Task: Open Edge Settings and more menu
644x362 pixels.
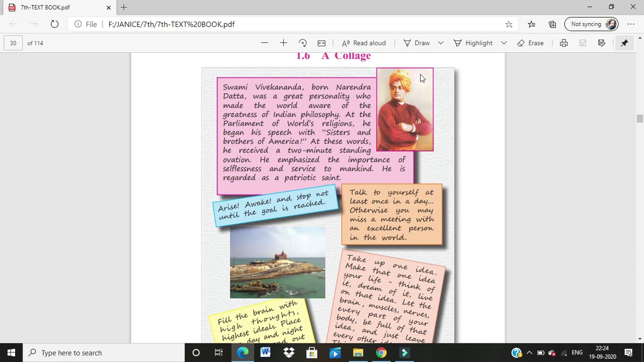Action: (x=631, y=24)
